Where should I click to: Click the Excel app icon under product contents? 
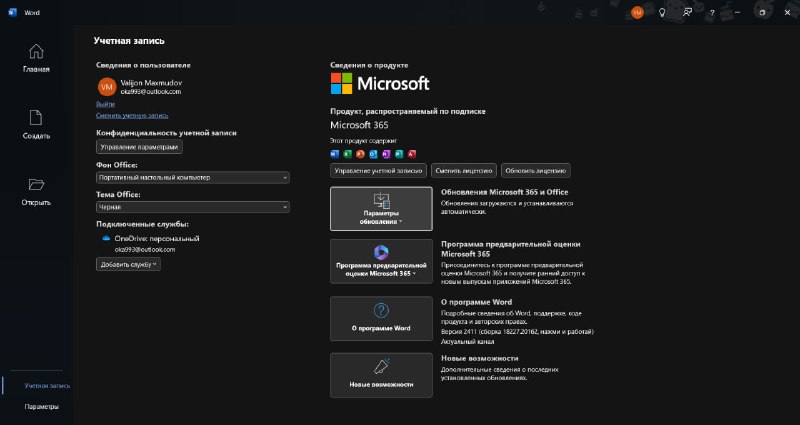point(347,154)
